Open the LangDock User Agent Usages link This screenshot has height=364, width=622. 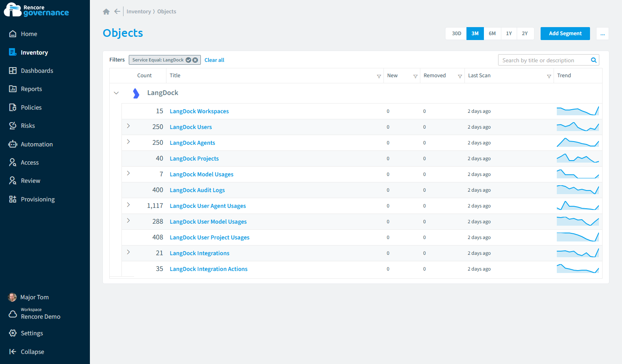pyautogui.click(x=208, y=206)
